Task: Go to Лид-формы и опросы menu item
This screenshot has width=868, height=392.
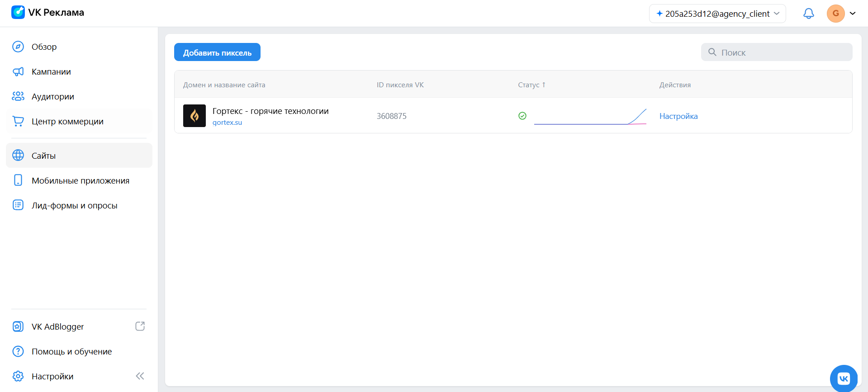Action: pyautogui.click(x=79, y=205)
